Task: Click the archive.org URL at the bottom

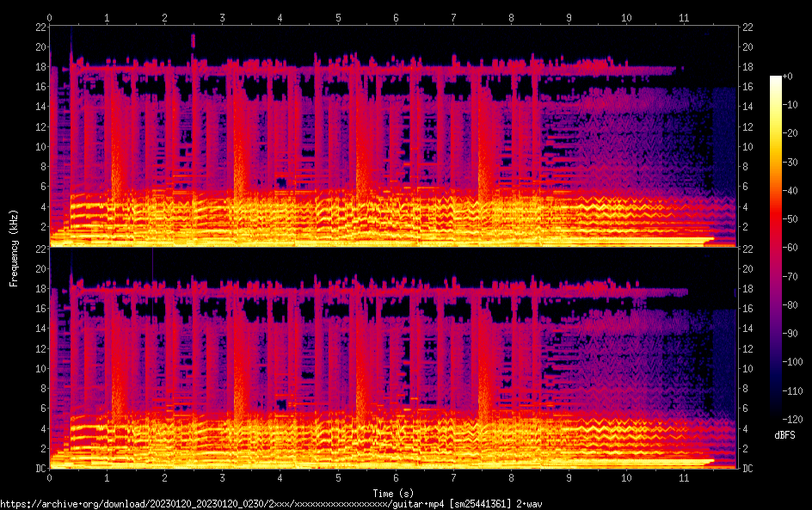Action: [x=146, y=503]
